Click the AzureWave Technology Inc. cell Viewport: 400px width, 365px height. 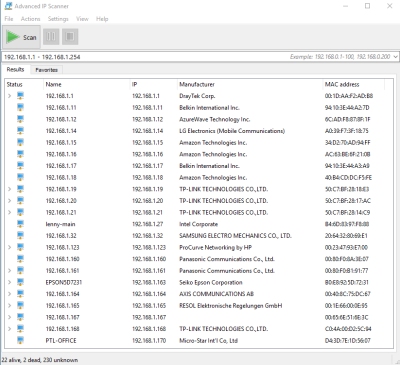(215, 119)
